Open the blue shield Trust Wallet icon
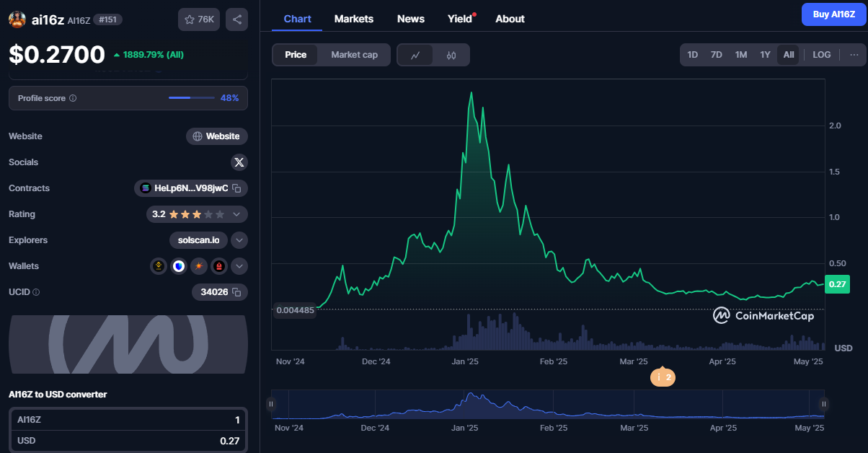Image resolution: width=868 pixels, height=453 pixels. (x=179, y=266)
